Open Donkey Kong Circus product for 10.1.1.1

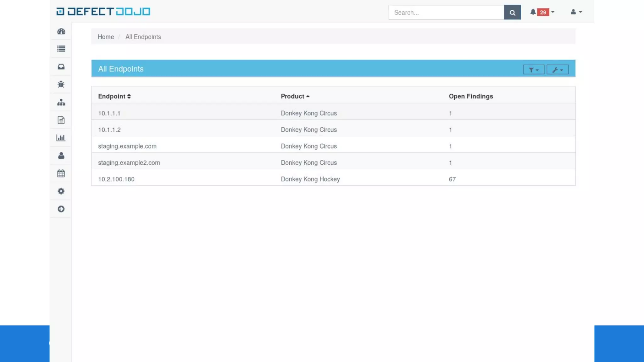pos(308,113)
